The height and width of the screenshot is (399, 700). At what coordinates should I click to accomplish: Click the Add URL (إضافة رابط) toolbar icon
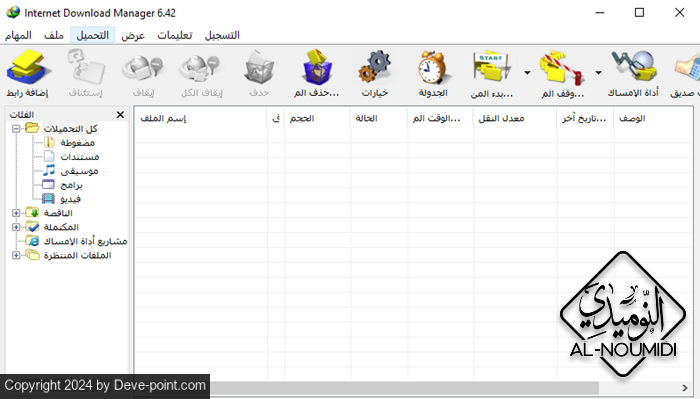click(x=28, y=74)
